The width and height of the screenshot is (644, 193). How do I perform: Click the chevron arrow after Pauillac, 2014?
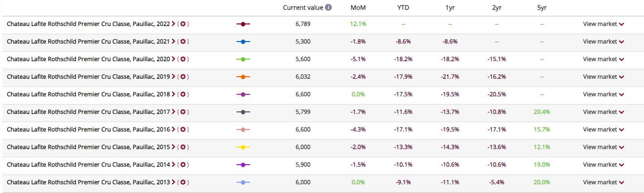click(173, 165)
